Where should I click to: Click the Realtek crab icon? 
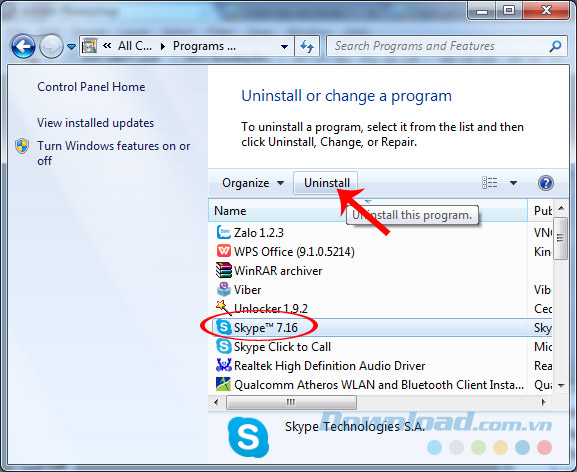224,365
